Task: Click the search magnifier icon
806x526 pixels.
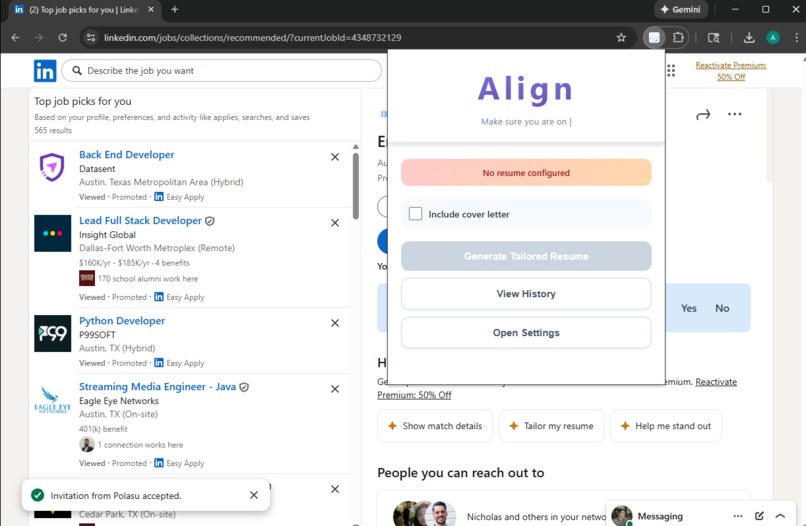Action: [77, 70]
